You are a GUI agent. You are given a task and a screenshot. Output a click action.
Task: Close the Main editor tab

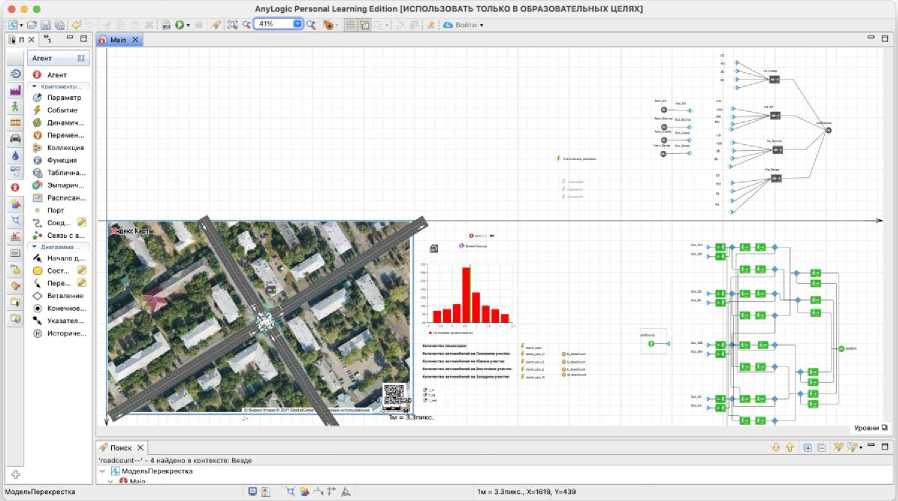click(x=137, y=40)
